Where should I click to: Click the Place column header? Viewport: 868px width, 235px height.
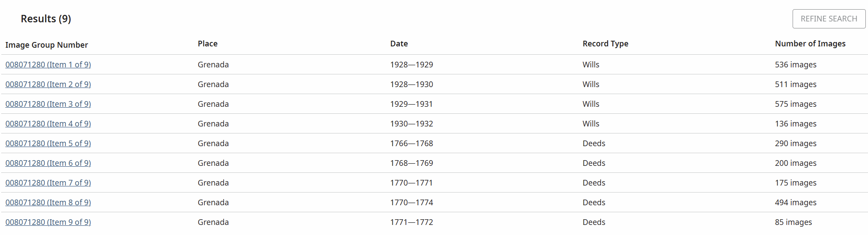[x=207, y=44]
